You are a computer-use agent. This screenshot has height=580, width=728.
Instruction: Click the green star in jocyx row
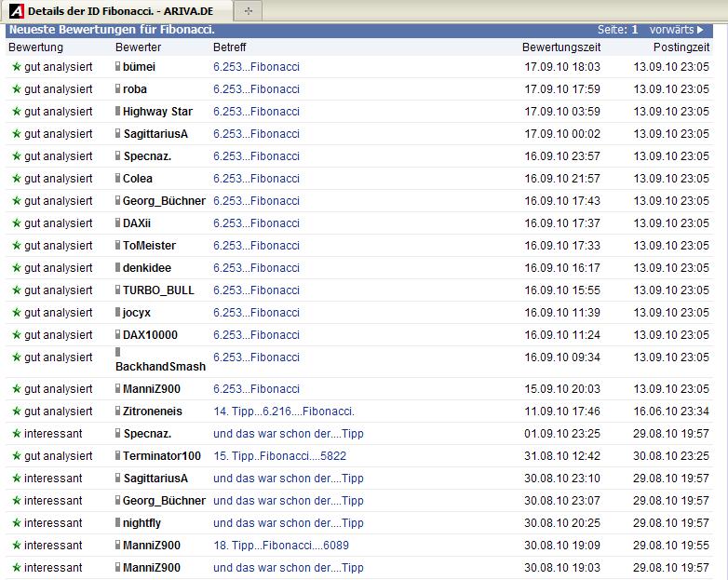(16, 313)
